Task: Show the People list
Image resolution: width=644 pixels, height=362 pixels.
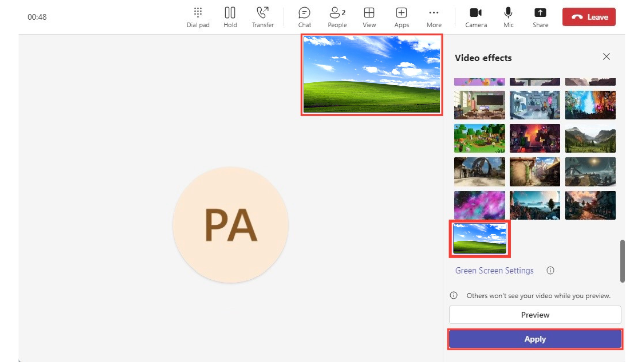Action: click(x=336, y=17)
